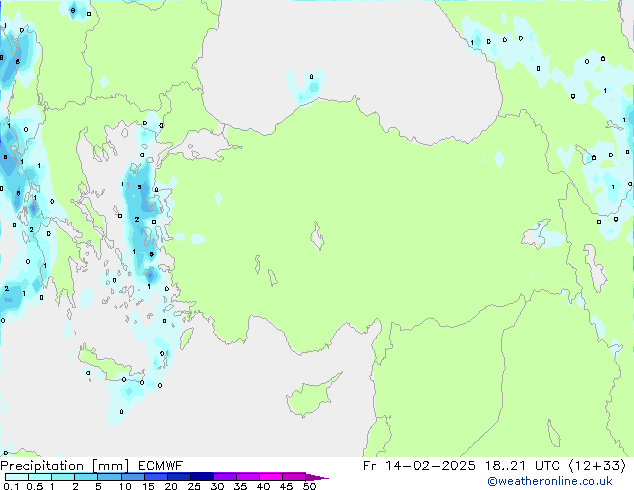Click the "20" legend scale label

click(x=171, y=486)
